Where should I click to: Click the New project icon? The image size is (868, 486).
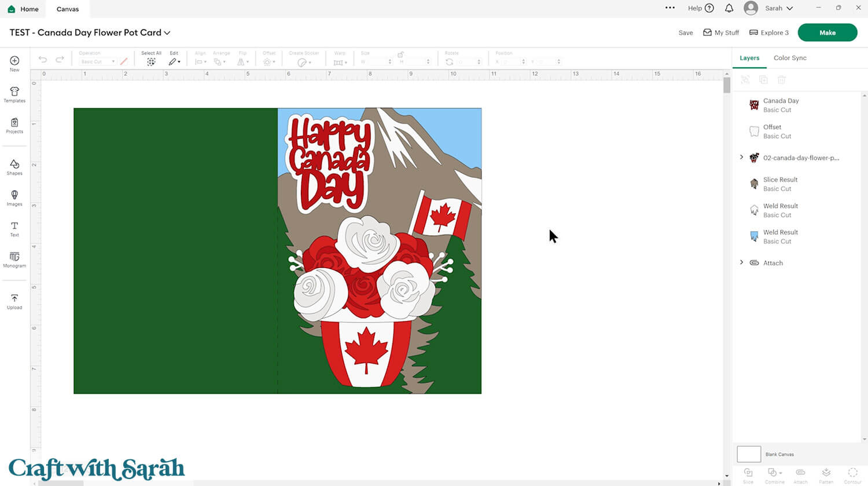coord(14,63)
